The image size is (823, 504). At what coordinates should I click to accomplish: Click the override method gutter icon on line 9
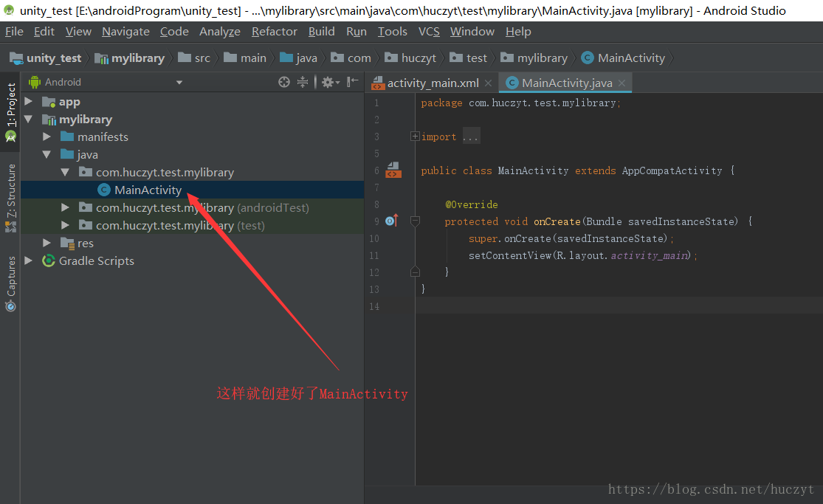pos(392,221)
